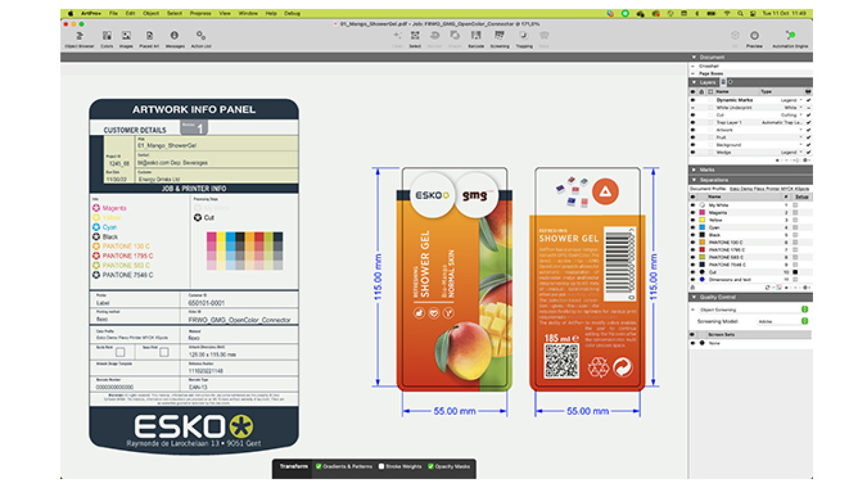The image size is (868, 488).
Task: Open the Trapping tool
Action: 524,39
